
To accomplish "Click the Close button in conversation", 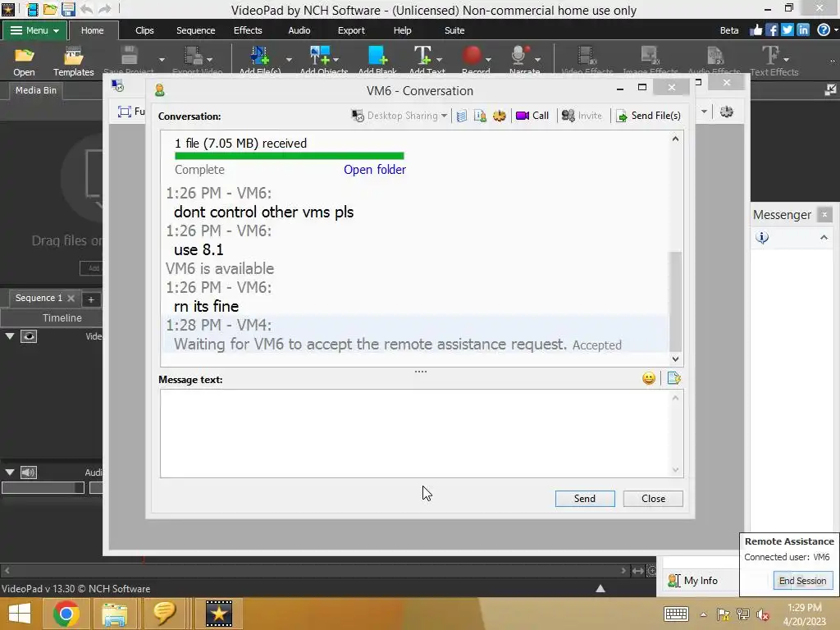I will point(653,499).
